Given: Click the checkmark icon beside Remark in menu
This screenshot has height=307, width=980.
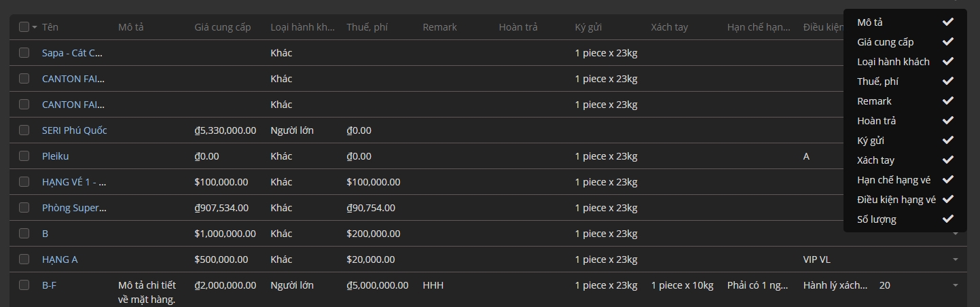Looking at the screenshot, I should [x=948, y=101].
